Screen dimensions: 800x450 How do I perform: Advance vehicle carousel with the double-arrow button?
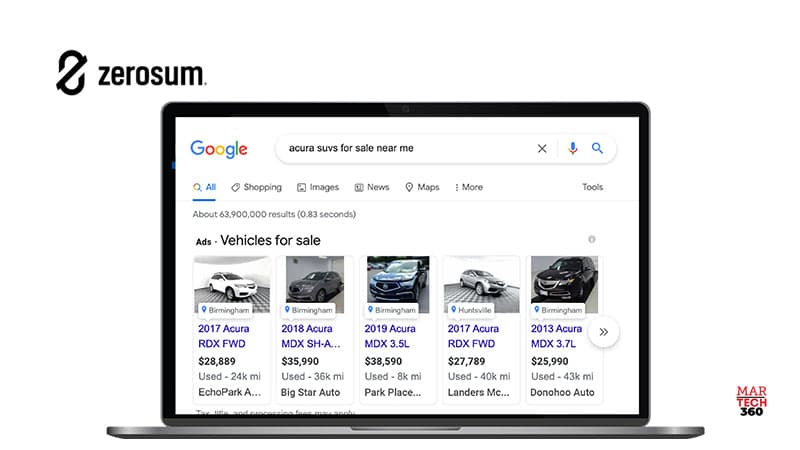point(604,332)
